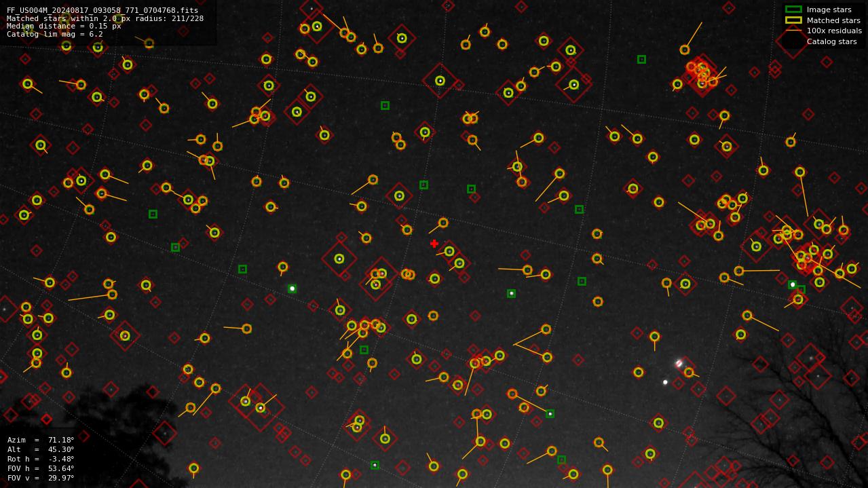This screenshot has height=488, width=868.
Task: Click the 'Catalog stars' legend label
Action: [831, 41]
